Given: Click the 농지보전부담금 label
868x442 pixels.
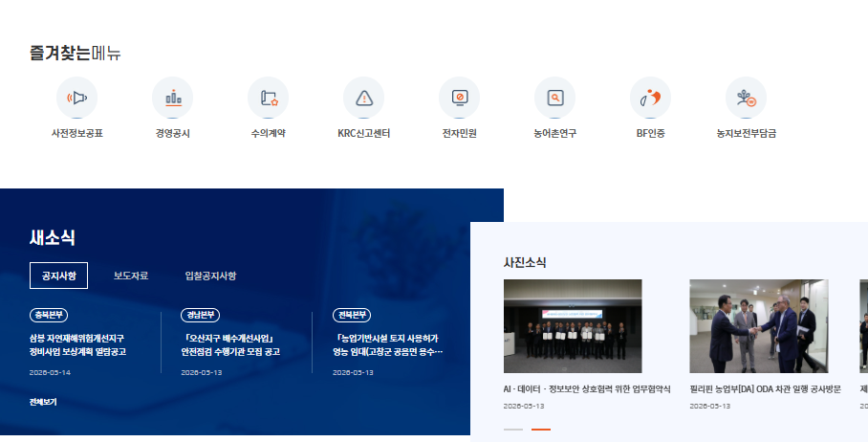Looking at the screenshot, I should (x=747, y=134).
